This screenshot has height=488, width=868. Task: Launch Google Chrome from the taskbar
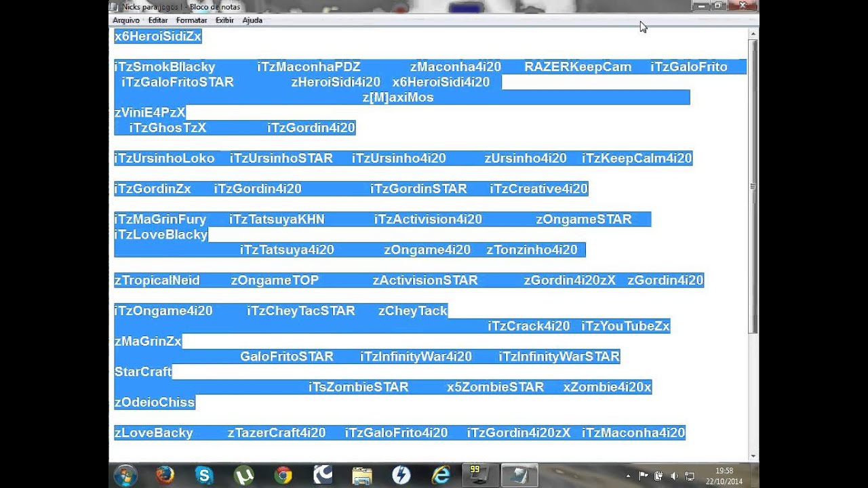point(283,475)
